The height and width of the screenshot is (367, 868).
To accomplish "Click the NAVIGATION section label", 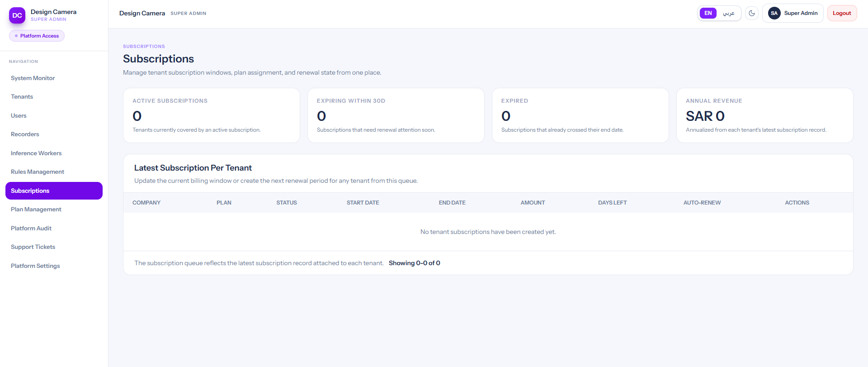I will (x=24, y=62).
